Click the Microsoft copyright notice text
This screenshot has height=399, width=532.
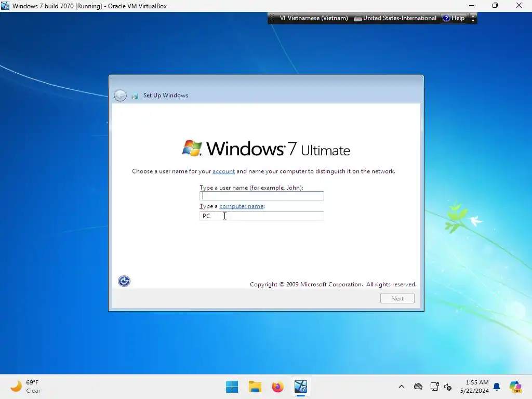333,284
